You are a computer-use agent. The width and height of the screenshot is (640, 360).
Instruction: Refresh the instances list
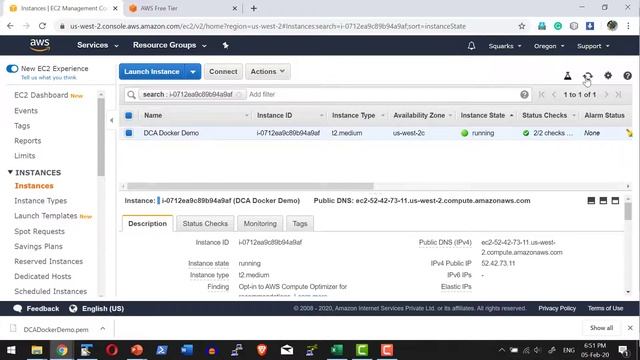pos(587,76)
